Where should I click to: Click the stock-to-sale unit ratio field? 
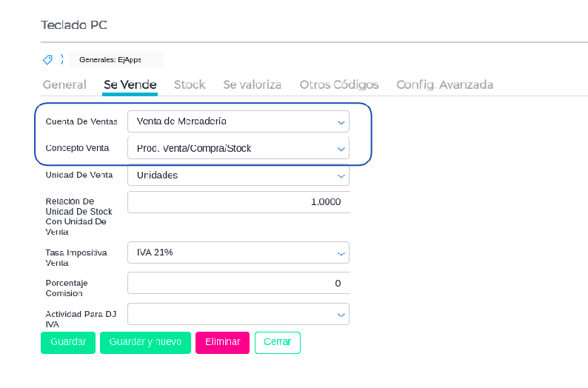(x=238, y=202)
